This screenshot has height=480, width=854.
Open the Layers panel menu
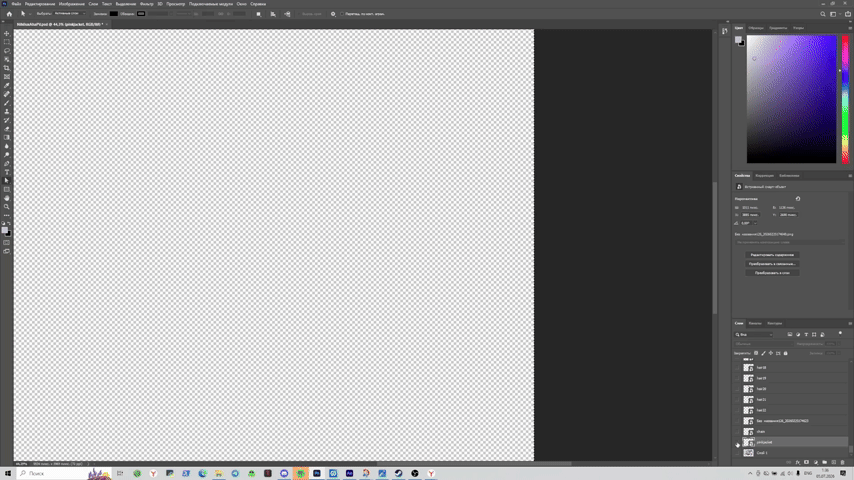tap(850, 323)
